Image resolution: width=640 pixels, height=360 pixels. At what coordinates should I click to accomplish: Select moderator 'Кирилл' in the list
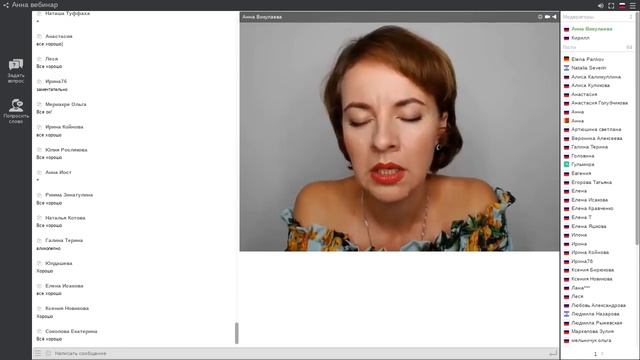pyautogui.click(x=580, y=38)
